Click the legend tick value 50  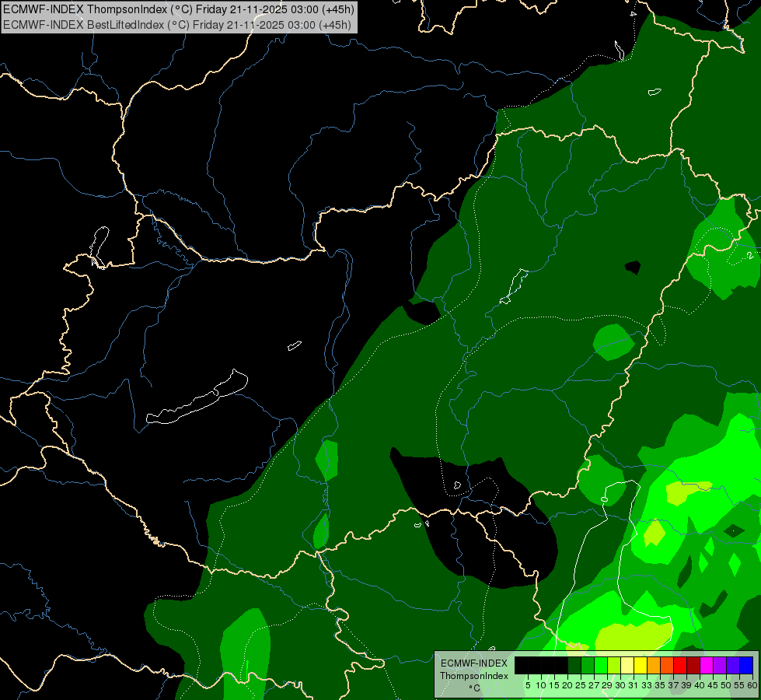coord(726,685)
